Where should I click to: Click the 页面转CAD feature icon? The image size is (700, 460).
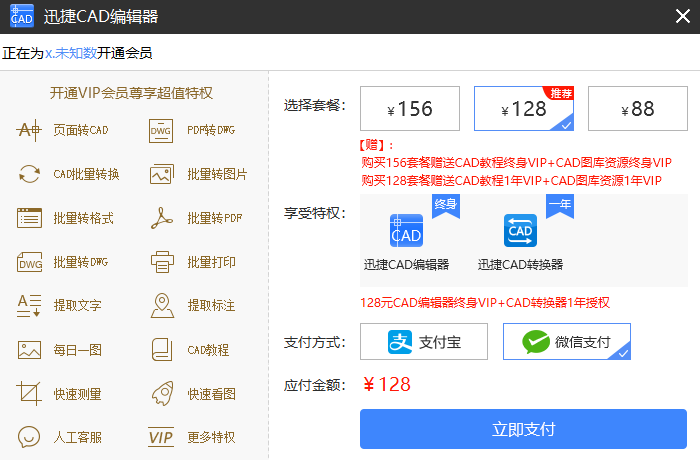pyautogui.click(x=29, y=130)
